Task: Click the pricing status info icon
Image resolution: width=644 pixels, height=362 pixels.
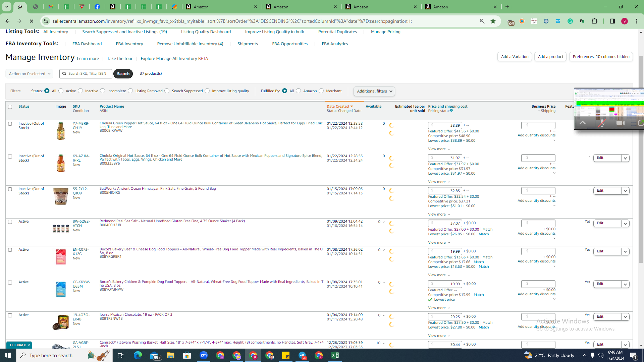Action: pos(451,111)
